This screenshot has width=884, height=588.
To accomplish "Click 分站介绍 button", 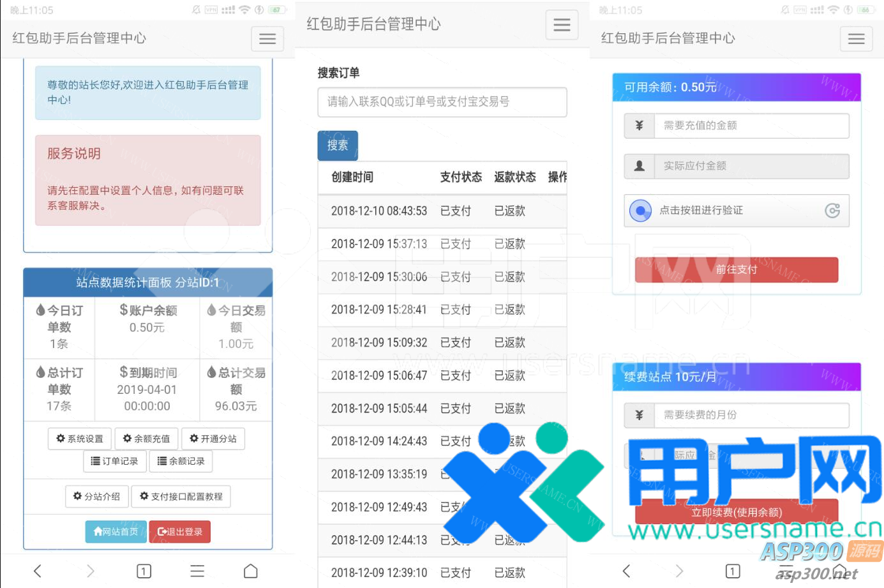I will [97, 496].
